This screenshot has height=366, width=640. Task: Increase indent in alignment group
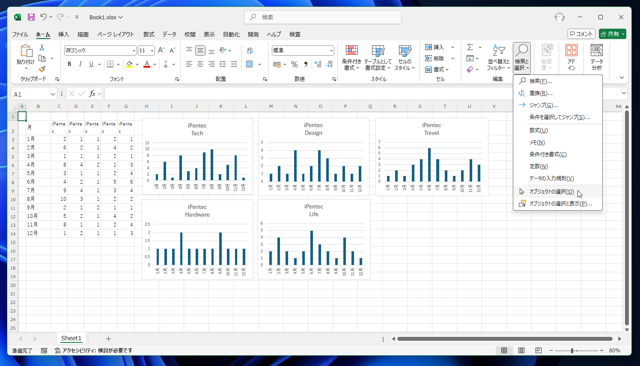click(233, 64)
